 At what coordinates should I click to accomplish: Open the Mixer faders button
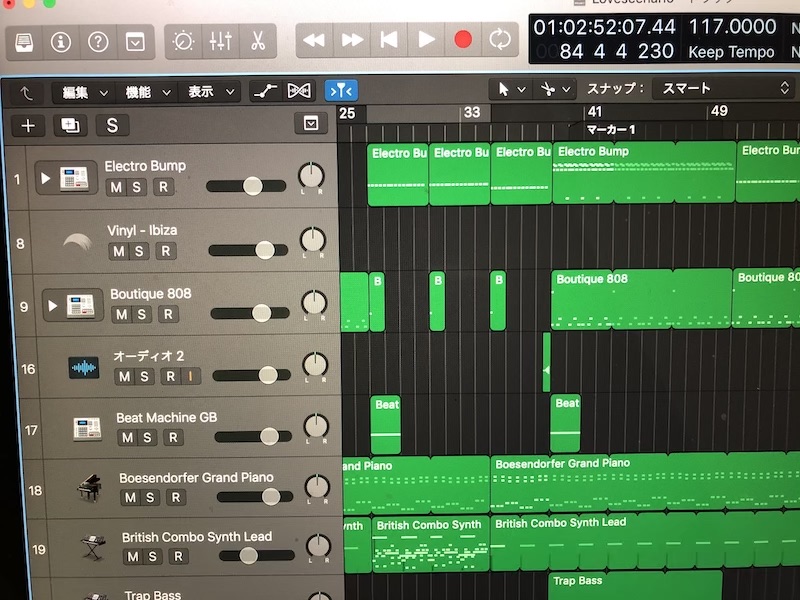(x=220, y=42)
